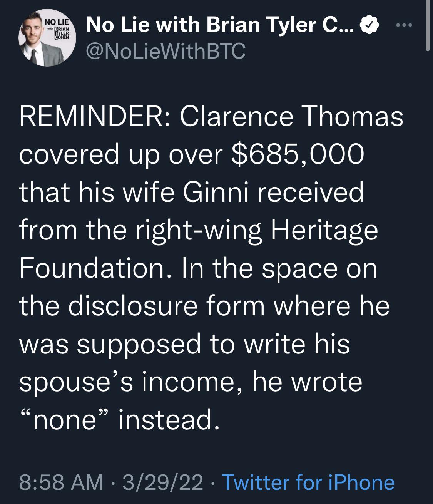433x504 pixels.
Task: Click the blue verified checkmark badge
Action: (369, 26)
